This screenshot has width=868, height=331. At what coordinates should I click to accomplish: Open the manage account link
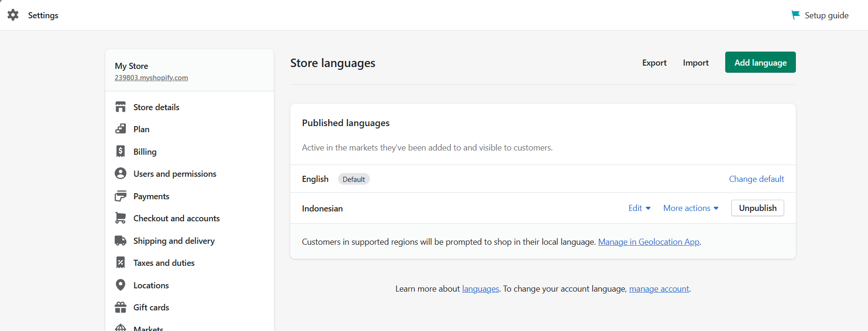pos(659,289)
